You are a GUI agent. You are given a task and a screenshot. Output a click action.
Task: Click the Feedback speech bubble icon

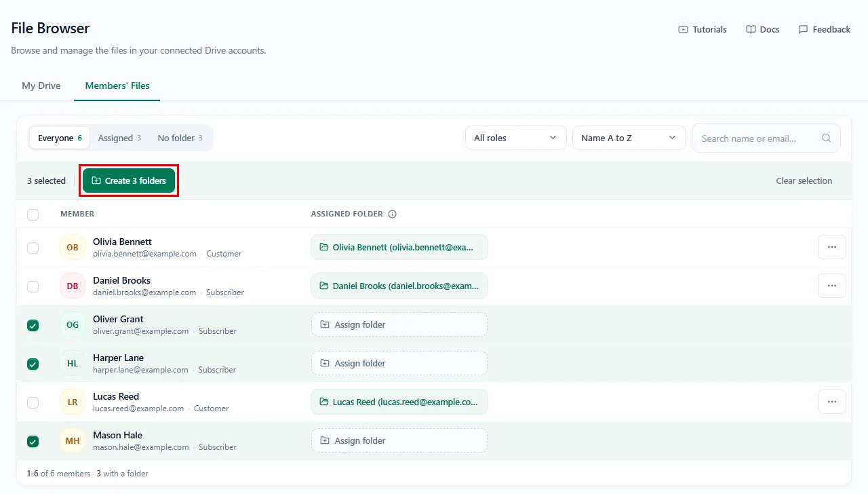point(803,30)
